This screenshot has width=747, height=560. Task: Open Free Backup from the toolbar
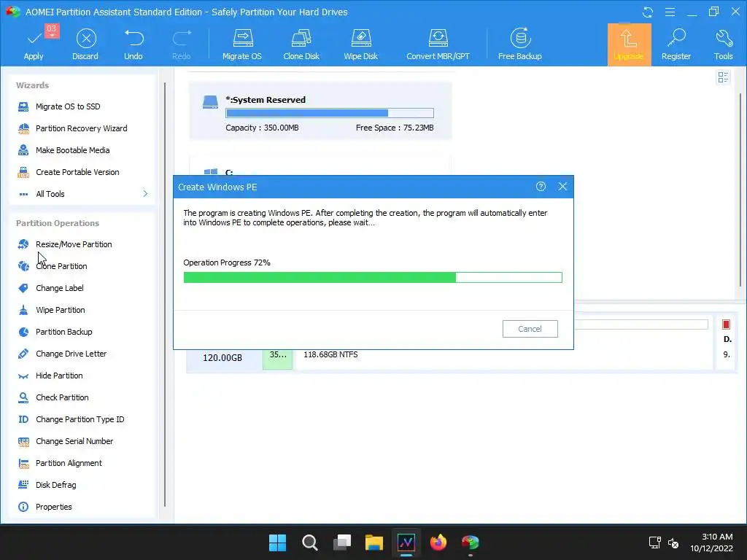coord(519,44)
